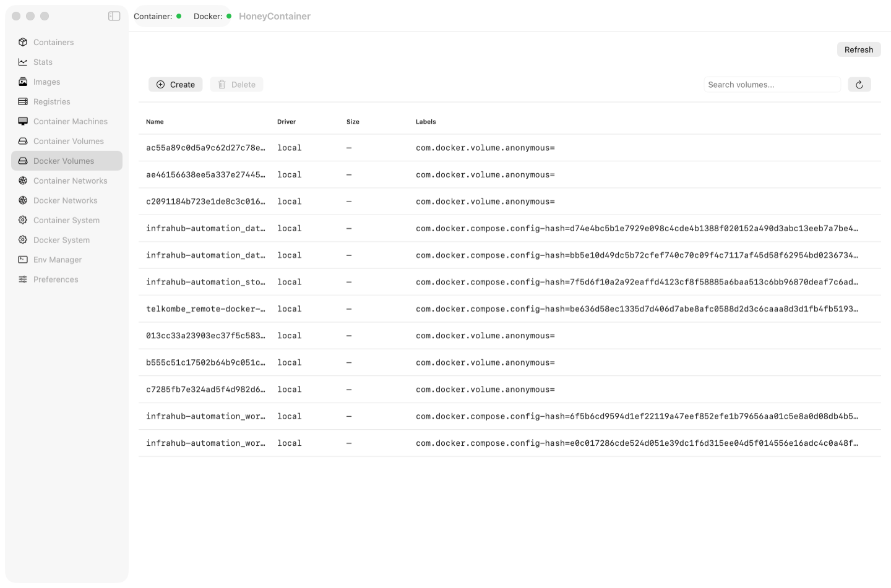Select the Images sidebar icon
Image resolution: width=891 pixels, height=588 pixels.
[x=23, y=82]
